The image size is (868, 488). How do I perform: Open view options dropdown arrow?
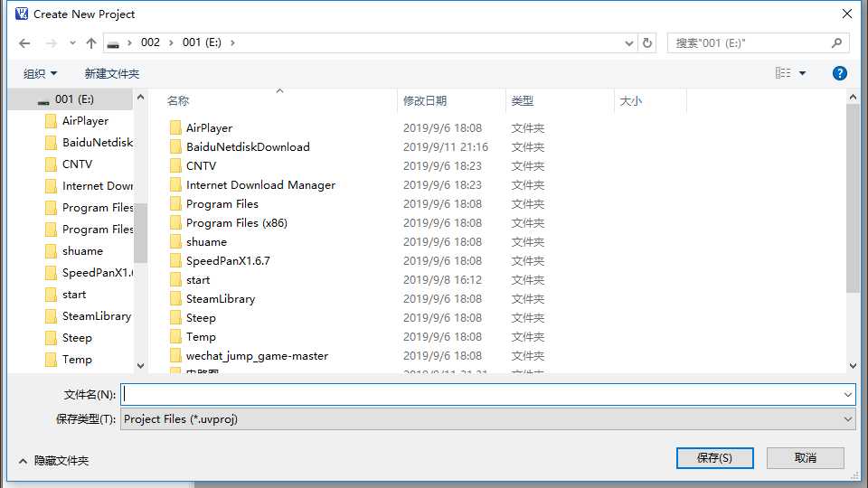pos(802,73)
